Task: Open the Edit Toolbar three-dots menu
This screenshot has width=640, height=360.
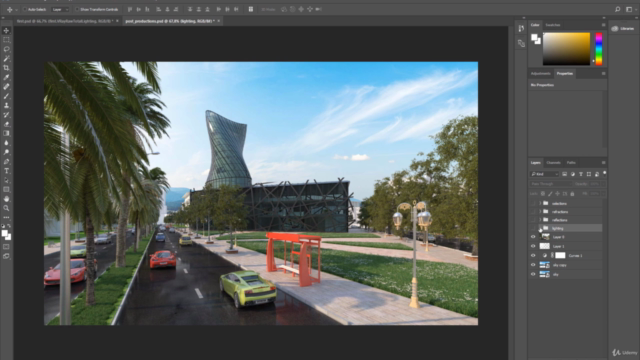Action: [x=6, y=218]
